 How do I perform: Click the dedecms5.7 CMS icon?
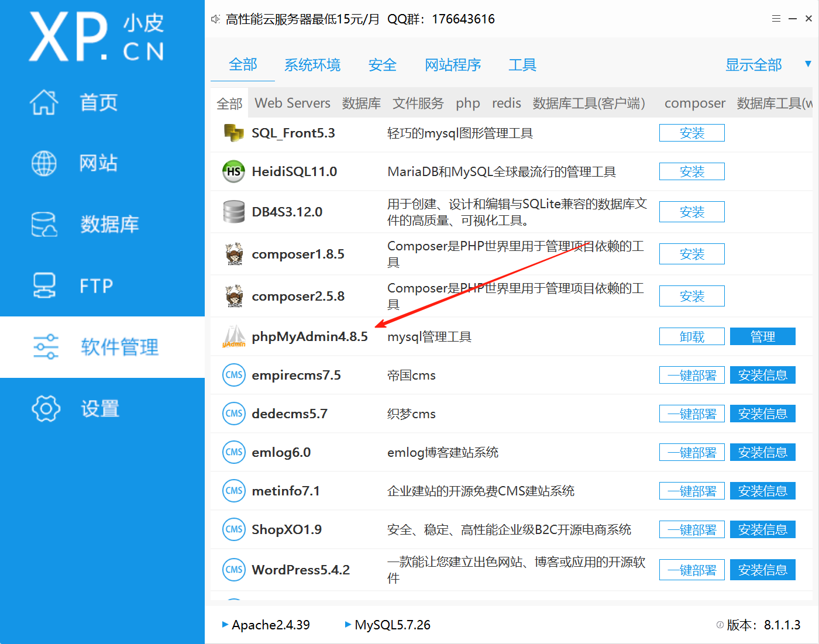[234, 414]
